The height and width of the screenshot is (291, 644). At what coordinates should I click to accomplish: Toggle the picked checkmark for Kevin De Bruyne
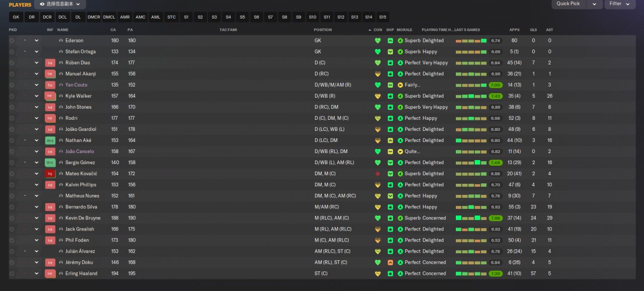pyautogui.click(x=12, y=218)
